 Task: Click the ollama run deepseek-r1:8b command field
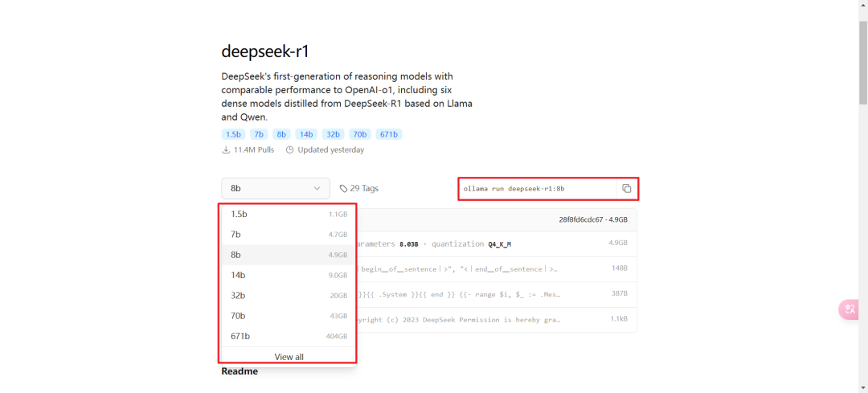(537, 189)
